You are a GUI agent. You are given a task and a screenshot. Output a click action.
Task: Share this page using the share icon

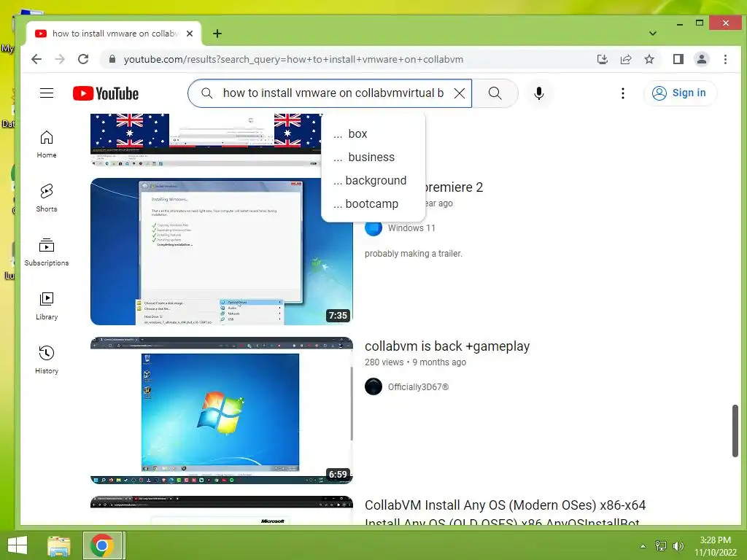click(625, 59)
